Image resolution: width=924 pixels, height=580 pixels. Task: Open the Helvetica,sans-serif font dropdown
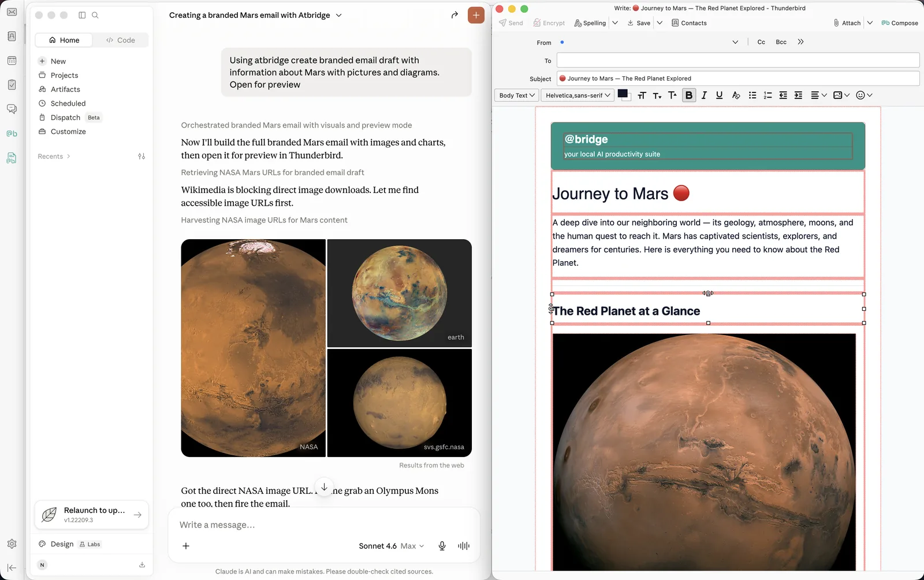click(577, 95)
